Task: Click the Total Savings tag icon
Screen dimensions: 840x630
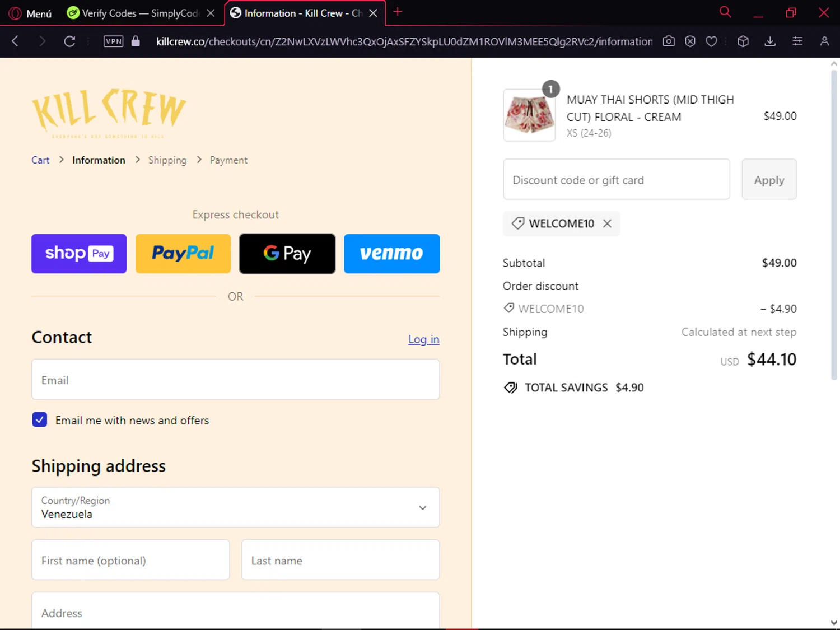Action: 511,388
